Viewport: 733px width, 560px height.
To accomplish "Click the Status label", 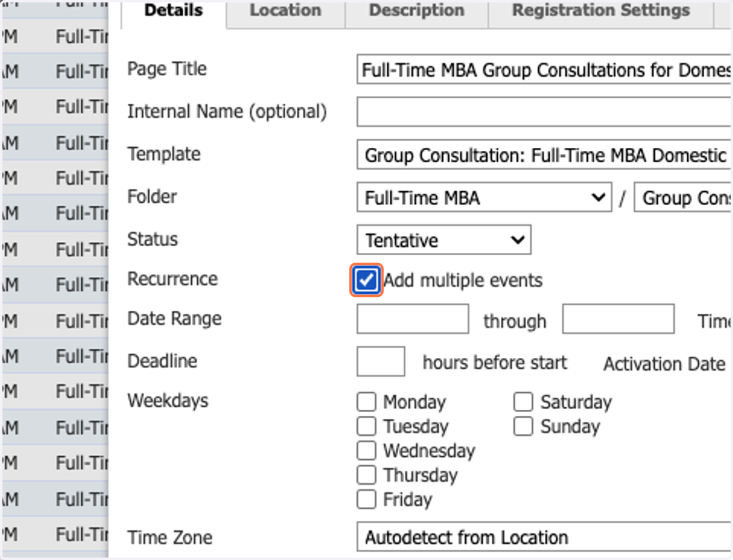I will (x=153, y=239).
